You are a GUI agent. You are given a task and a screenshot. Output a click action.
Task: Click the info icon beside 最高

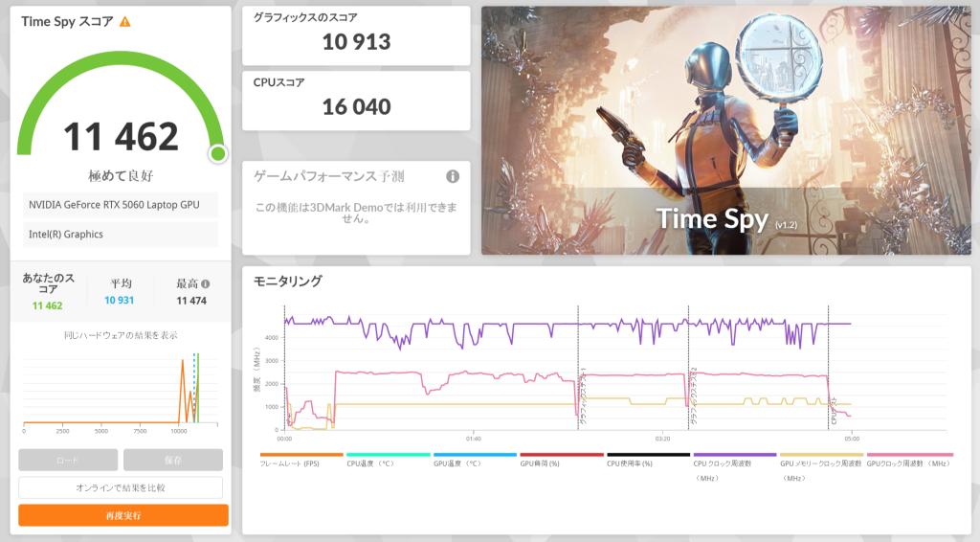click(205, 283)
